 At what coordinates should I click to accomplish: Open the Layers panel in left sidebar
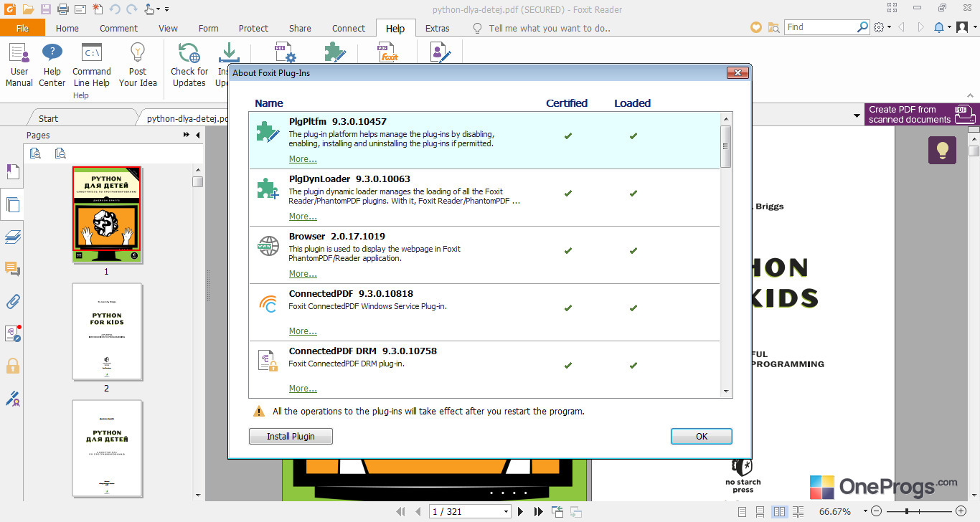click(x=12, y=237)
